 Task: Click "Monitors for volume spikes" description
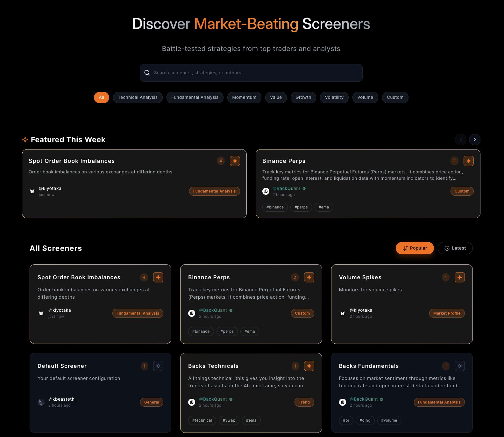tap(370, 290)
